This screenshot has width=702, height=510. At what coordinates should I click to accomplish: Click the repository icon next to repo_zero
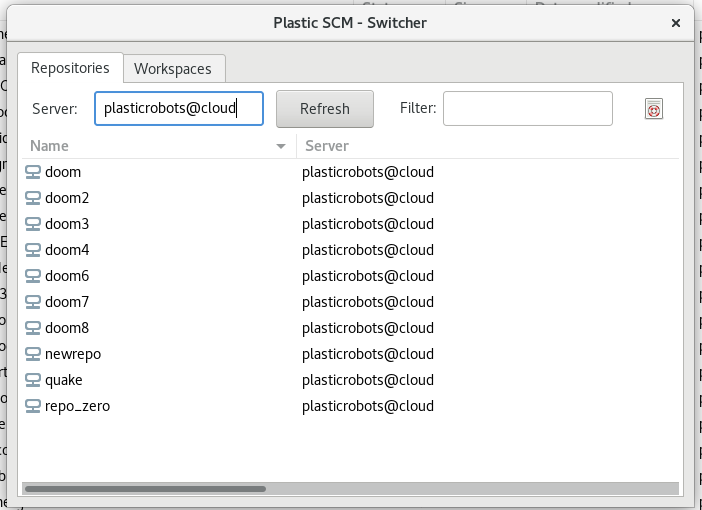tap(33, 406)
